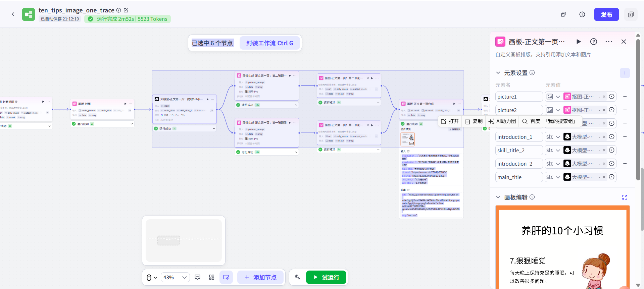Run the 画板-封面 node
The height and width of the screenshot is (289, 644).
[126, 104]
